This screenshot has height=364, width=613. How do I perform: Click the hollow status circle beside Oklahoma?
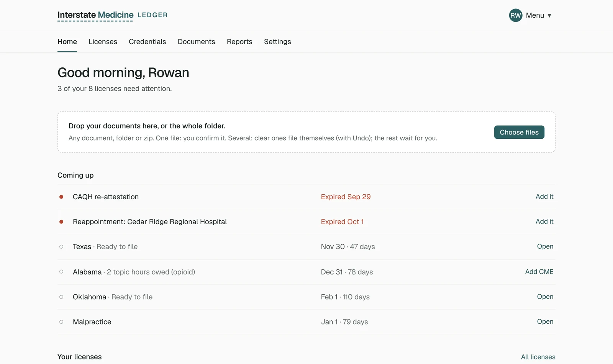61,297
